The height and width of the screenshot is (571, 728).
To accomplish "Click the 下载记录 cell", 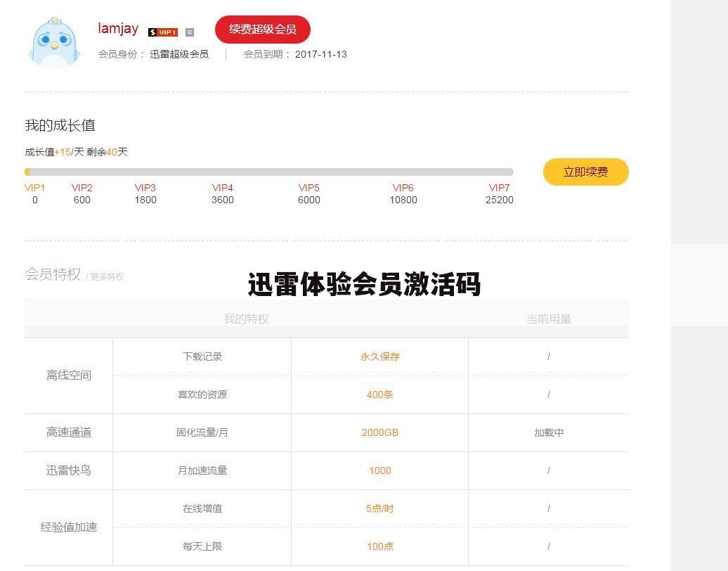I will (202, 357).
